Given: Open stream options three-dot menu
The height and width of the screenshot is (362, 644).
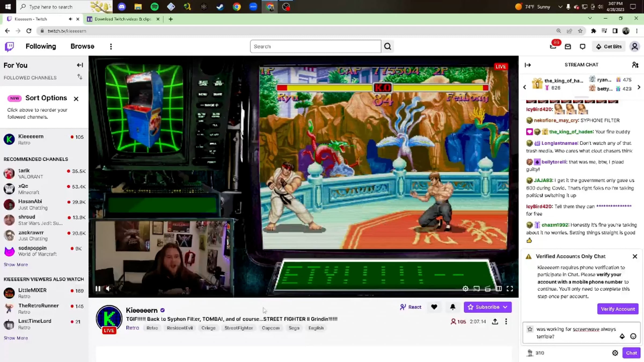Looking at the screenshot, I should point(506,322).
